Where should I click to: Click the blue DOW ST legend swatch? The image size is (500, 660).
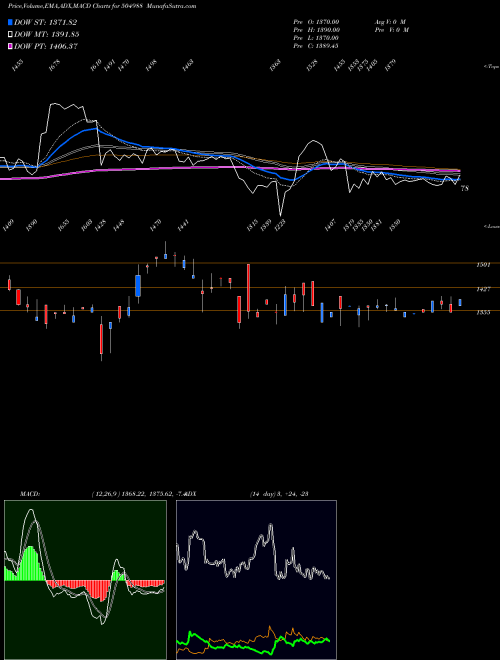click(10, 22)
